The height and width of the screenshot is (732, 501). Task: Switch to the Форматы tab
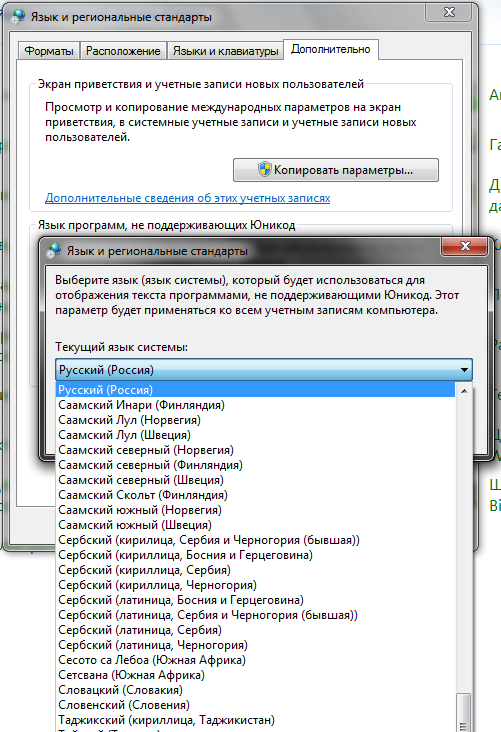point(49,50)
